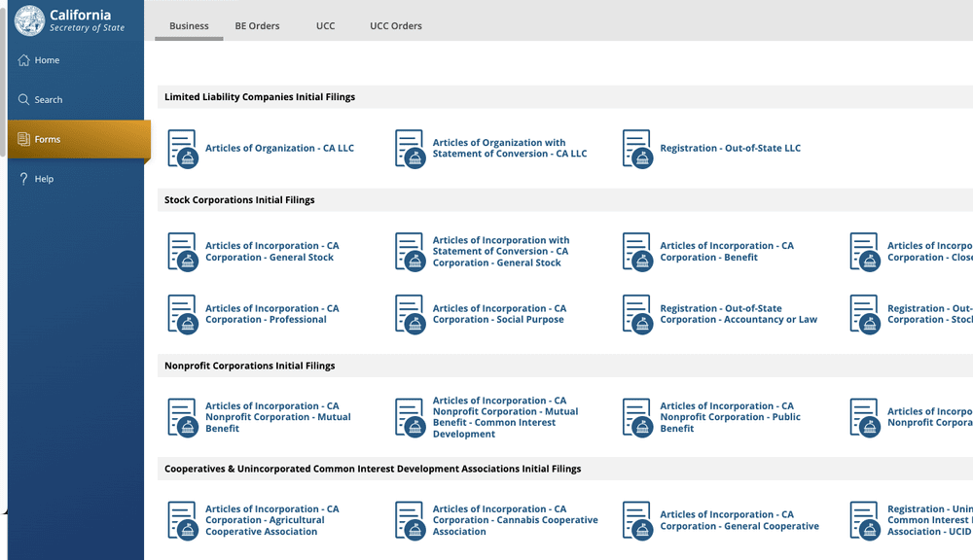Viewport: 973px width, 560px height.
Task: Open Nonprofit Corporation - Public Benefit link
Action: (731, 417)
